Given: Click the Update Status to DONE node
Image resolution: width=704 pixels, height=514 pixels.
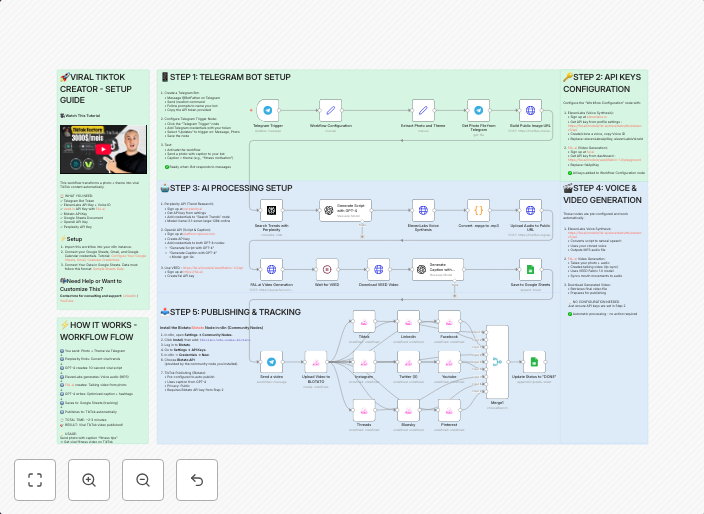Looking at the screenshot, I should [534, 362].
